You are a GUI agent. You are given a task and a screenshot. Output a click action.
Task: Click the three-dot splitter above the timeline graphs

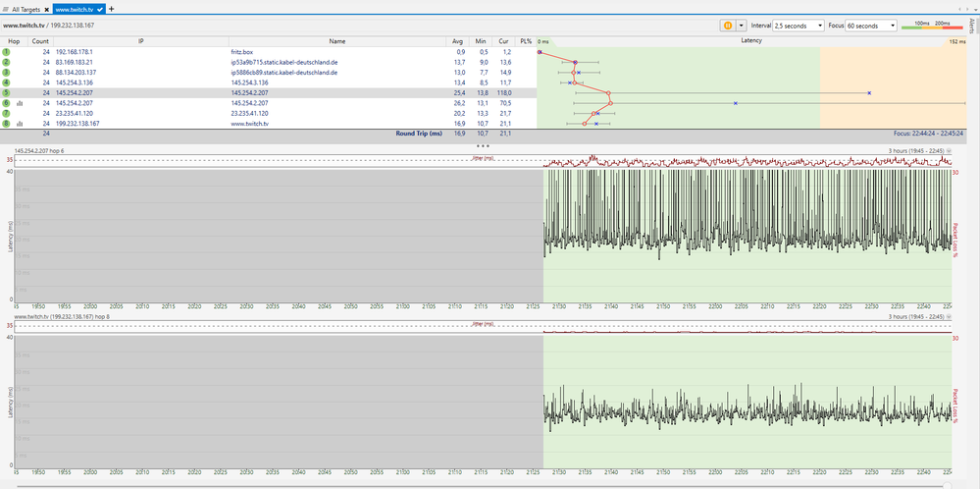pyautogui.click(x=483, y=144)
